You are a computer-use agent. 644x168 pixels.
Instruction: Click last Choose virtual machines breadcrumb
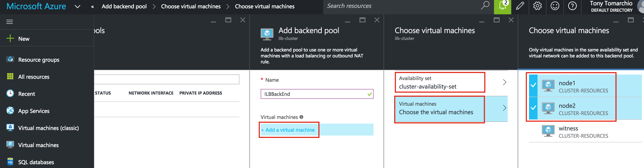point(265,7)
